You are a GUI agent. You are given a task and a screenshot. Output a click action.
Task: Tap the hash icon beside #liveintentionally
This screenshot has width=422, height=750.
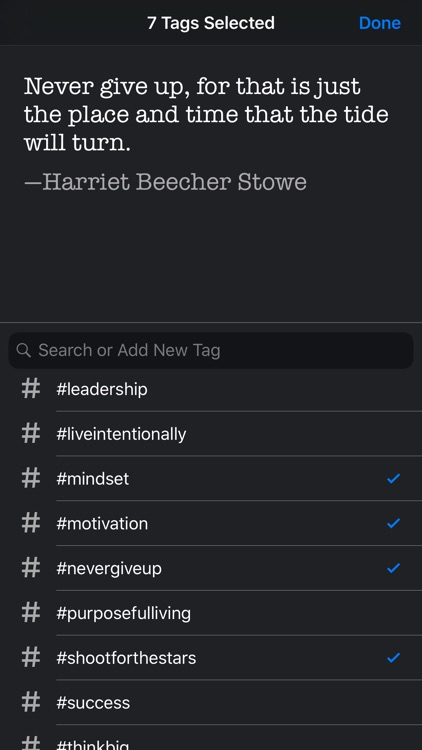31,433
